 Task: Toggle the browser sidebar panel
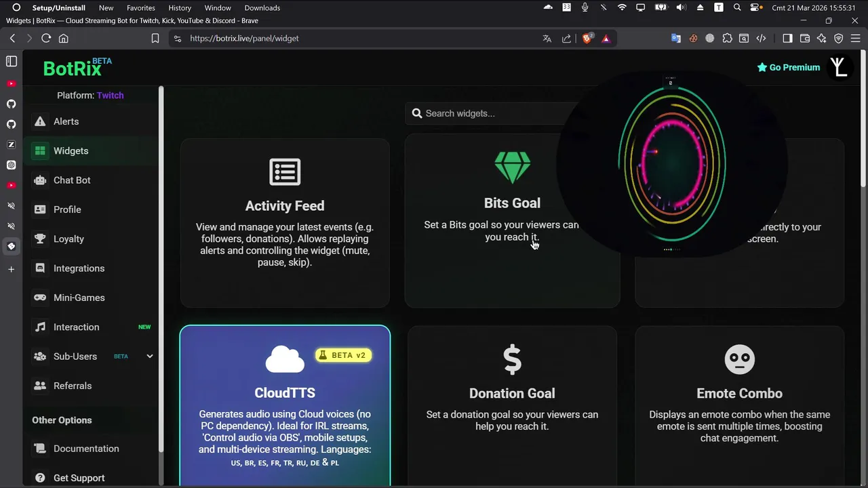[787, 39]
